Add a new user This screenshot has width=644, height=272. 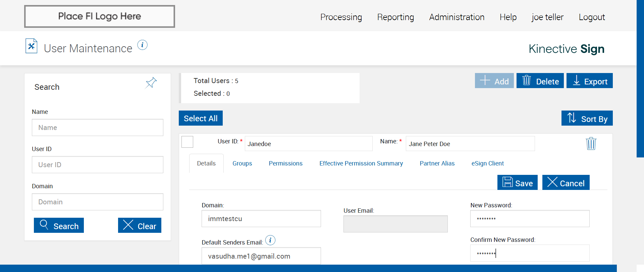[494, 81]
